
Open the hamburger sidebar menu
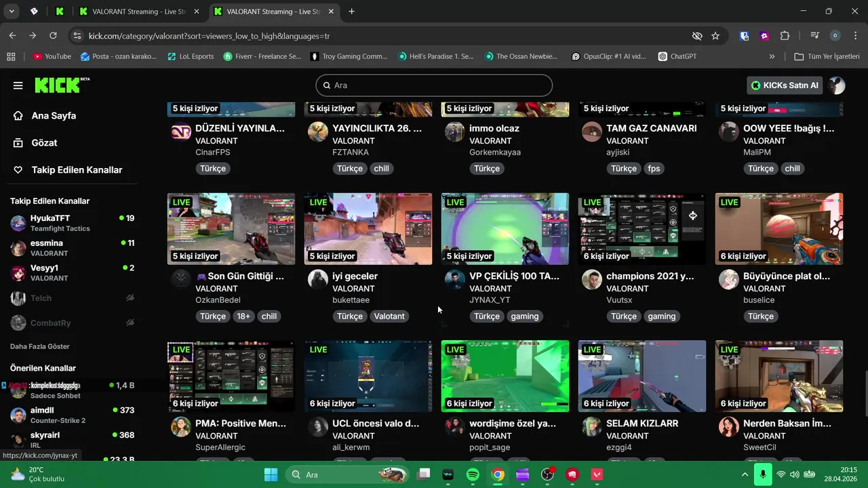[x=18, y=85]
